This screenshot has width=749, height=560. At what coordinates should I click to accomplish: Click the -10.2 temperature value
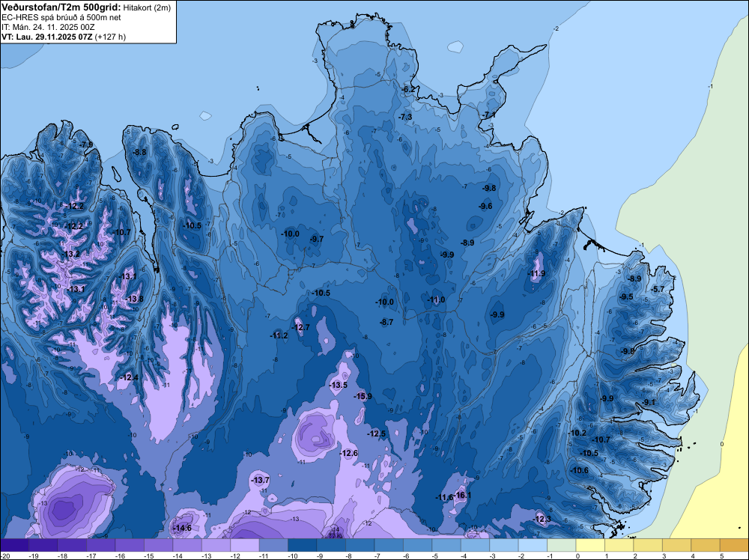[577, 433]
